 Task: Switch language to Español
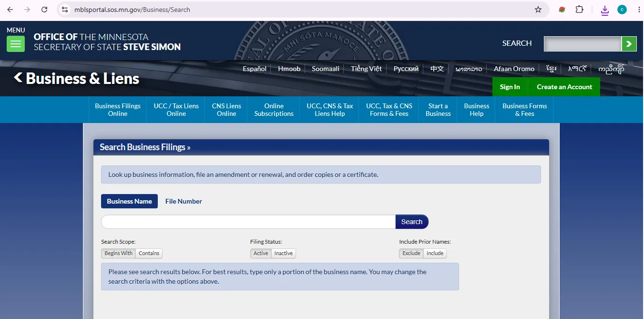point(255,69)
